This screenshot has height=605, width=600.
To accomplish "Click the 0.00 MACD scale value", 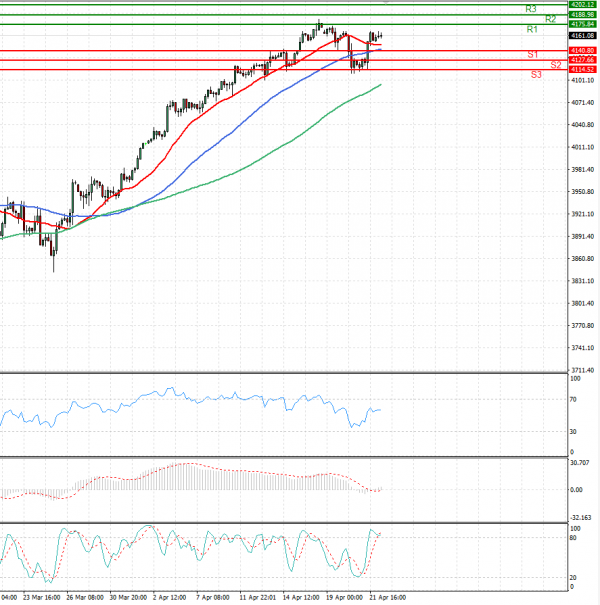I will pos(576,490).
